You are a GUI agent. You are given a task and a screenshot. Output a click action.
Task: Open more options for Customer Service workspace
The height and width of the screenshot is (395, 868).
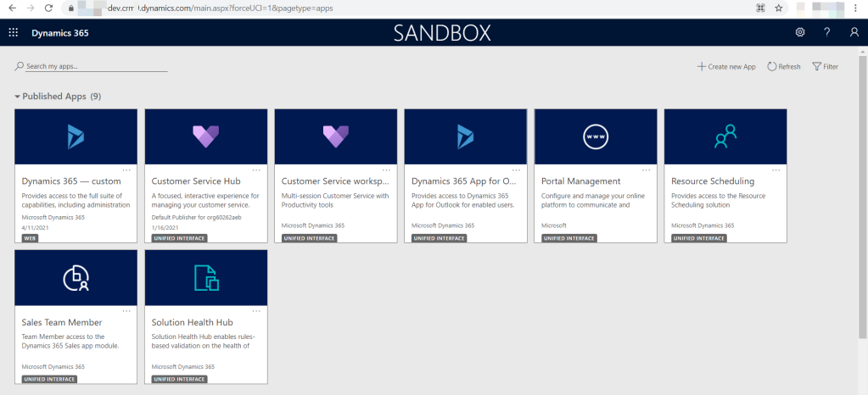386,170
